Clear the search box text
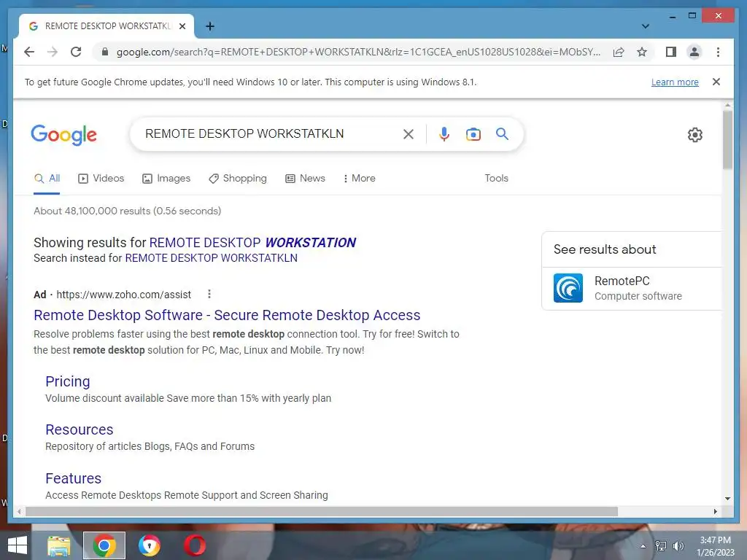The height and width of the screenshot is (560, 747). 409,134
